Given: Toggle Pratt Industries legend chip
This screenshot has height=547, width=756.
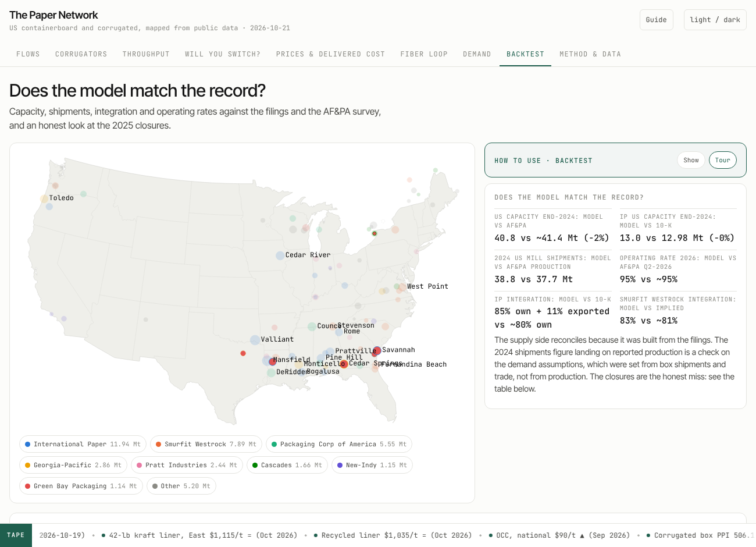Looking at the screenshot, I should tap(187, 465).
